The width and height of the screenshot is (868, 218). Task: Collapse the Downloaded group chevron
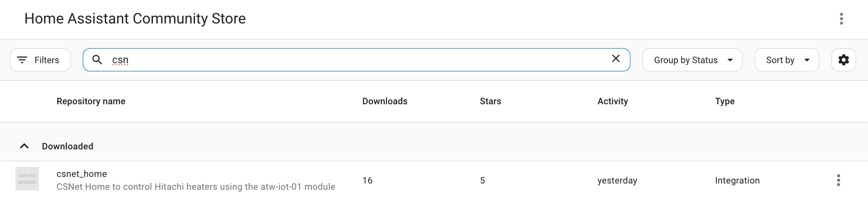pos(24,146)
